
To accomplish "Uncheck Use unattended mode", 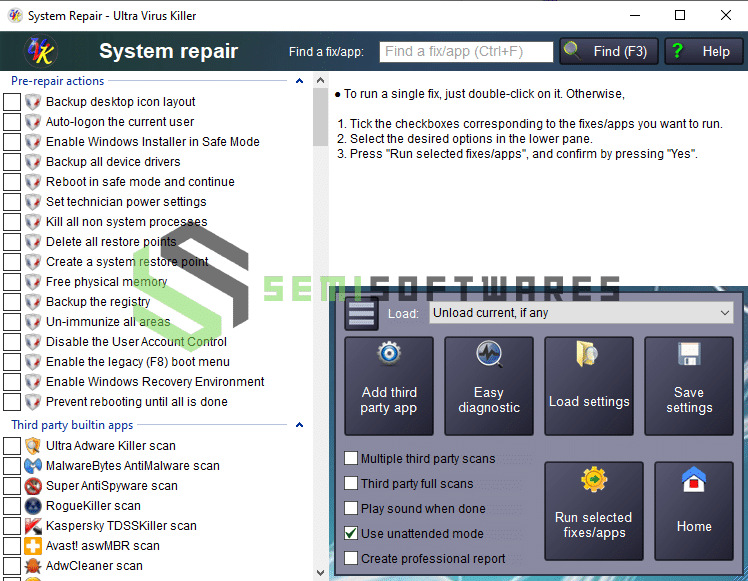I will [351, 533].
